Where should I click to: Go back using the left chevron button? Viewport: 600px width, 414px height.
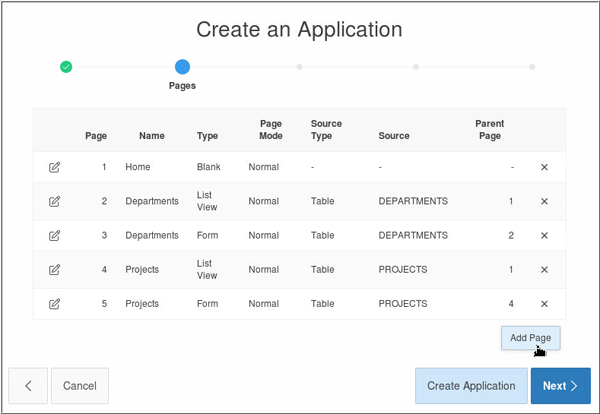(x=28, y=386)
